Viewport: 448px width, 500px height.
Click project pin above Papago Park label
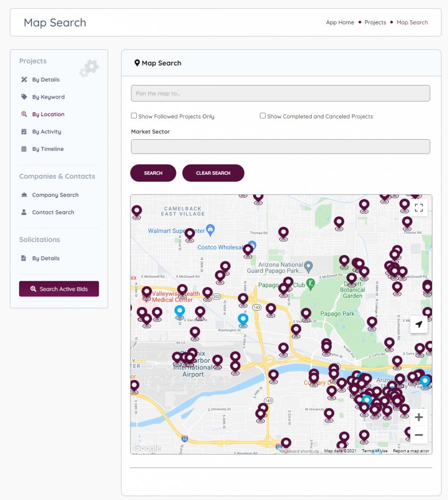pos(306,314)
